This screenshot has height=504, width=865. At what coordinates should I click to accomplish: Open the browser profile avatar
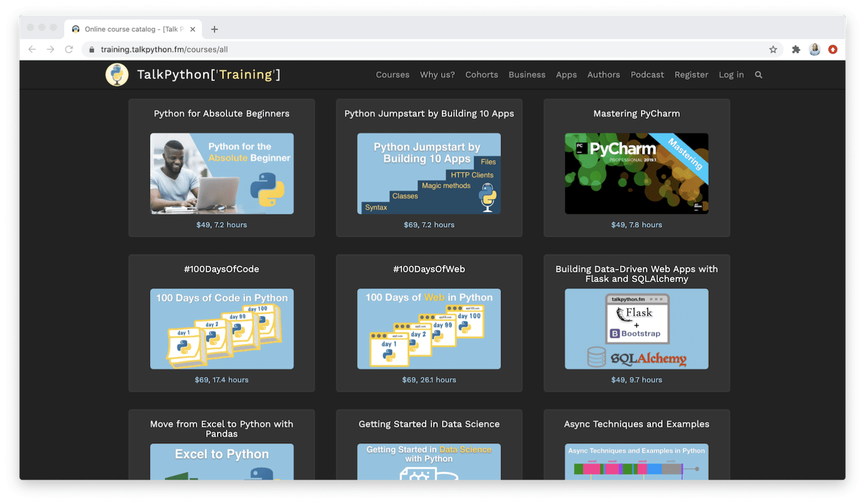pyautogui.click(x=814, y=49)
